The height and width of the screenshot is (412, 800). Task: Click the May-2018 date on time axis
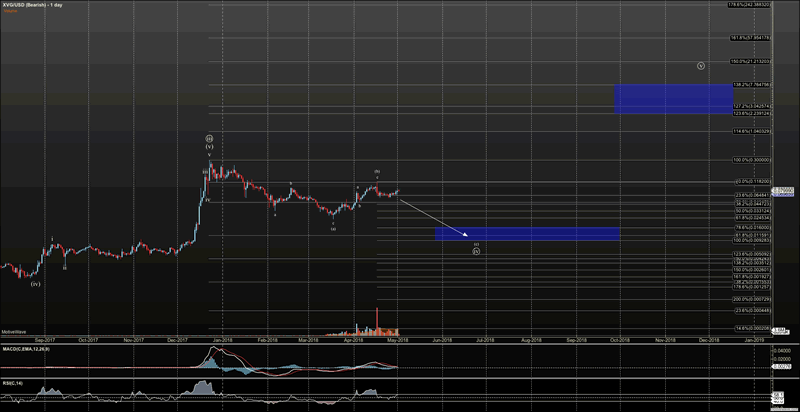pyautogui.click(x=397, y=339)
